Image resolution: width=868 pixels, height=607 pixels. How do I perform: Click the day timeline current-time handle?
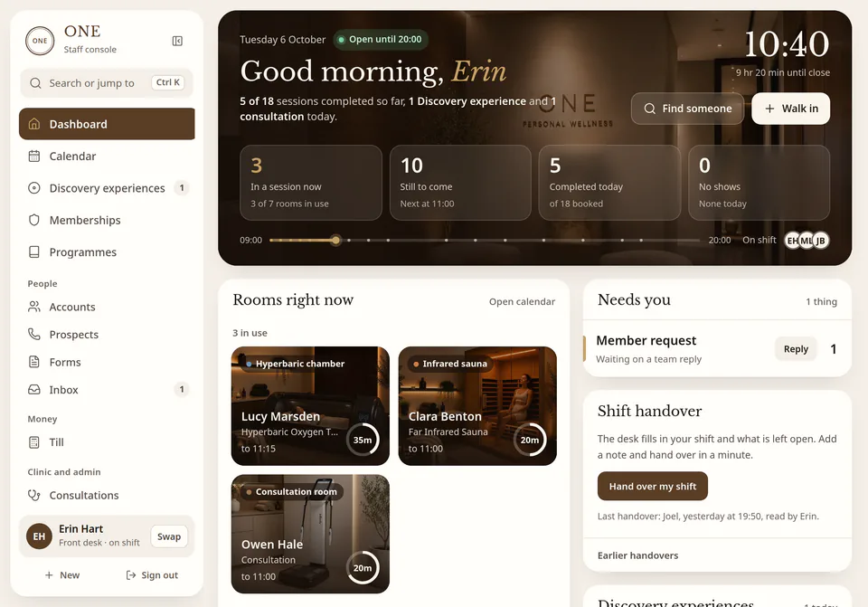pos(335,241)
